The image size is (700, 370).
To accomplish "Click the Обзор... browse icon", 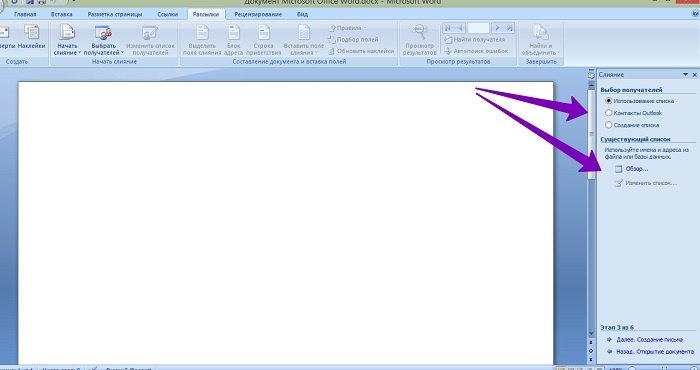I will [x=618, y=169].
